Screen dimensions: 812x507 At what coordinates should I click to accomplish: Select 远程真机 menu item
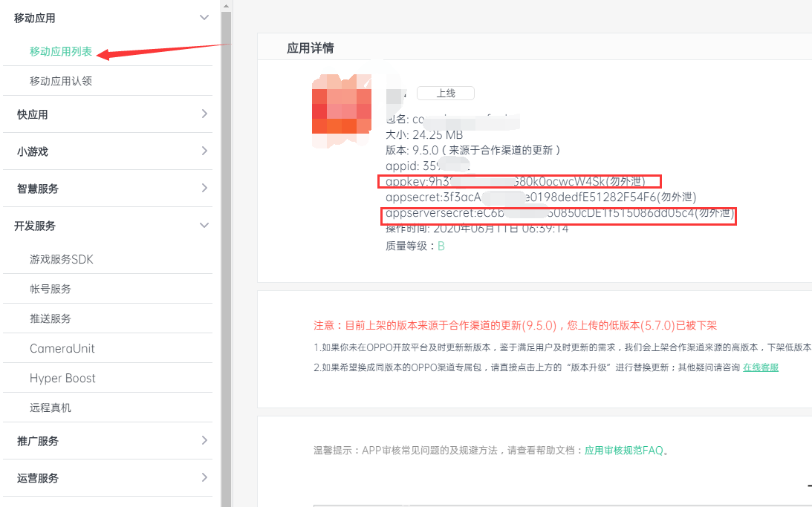pos(51,408)
